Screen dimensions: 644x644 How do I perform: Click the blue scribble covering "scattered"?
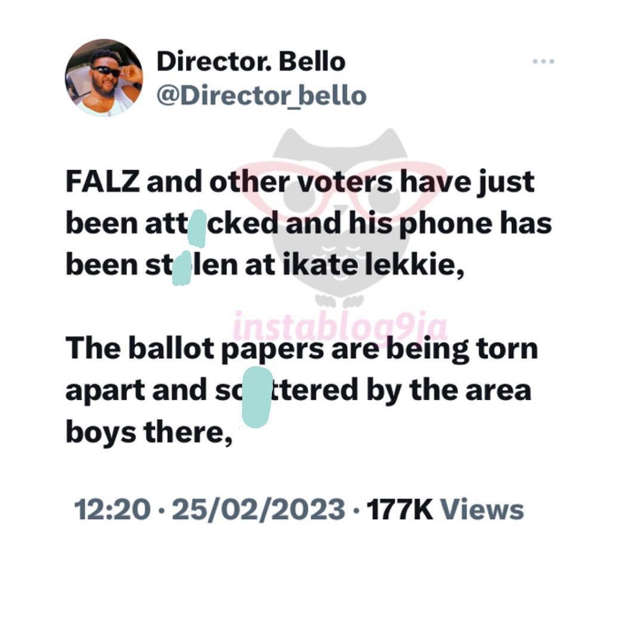(258, 397)
